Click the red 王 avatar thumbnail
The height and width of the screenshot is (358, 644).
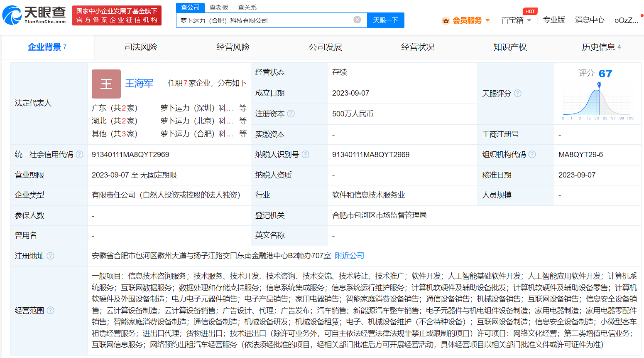pos(106,84)
